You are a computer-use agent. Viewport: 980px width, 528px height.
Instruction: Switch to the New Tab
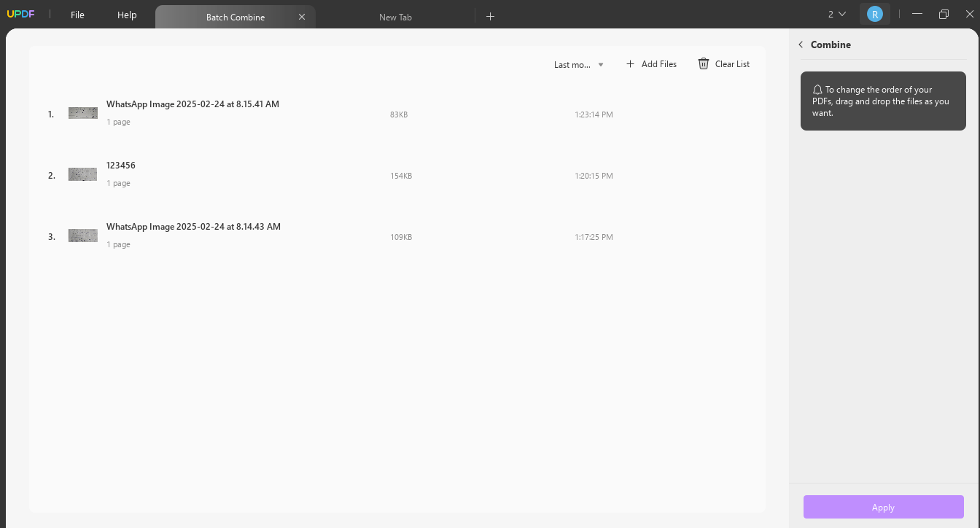click(395, 17)
